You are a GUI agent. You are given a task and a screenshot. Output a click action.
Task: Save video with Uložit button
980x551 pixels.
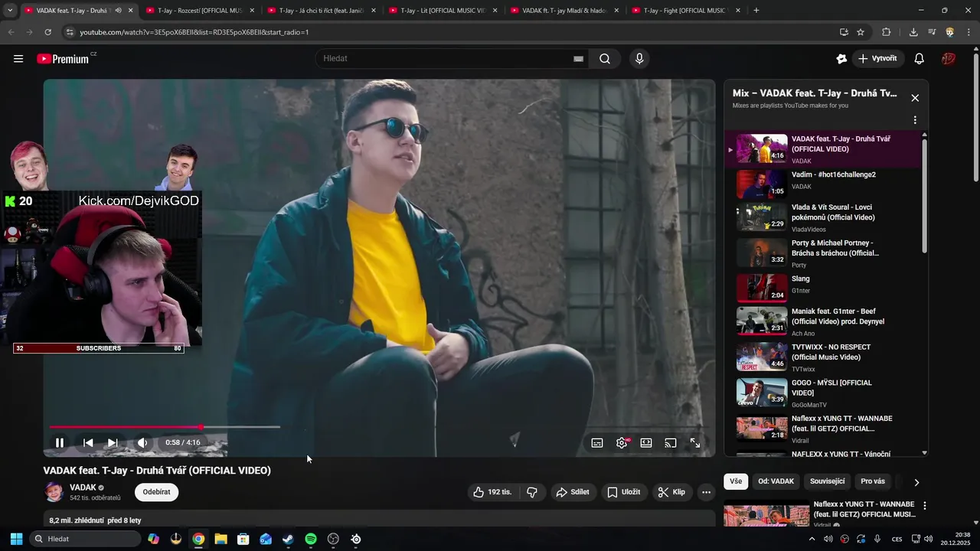tap(623, 492)
